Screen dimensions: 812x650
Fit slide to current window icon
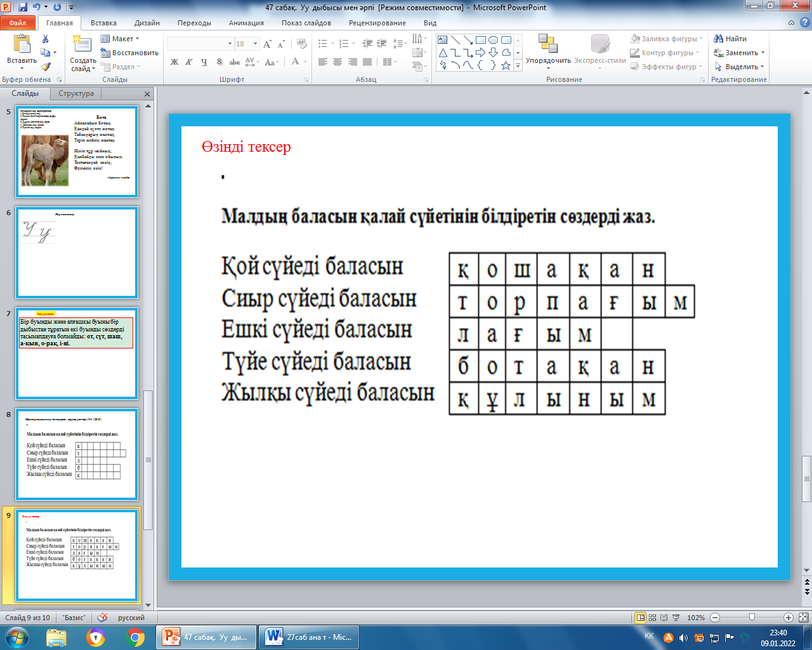pyautogui.click(x=803, y=618)
